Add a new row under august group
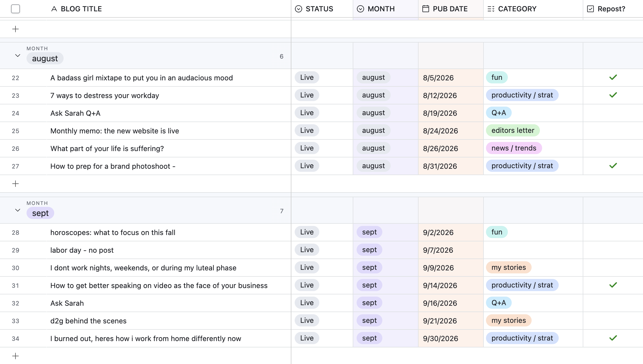 point(15,184)
